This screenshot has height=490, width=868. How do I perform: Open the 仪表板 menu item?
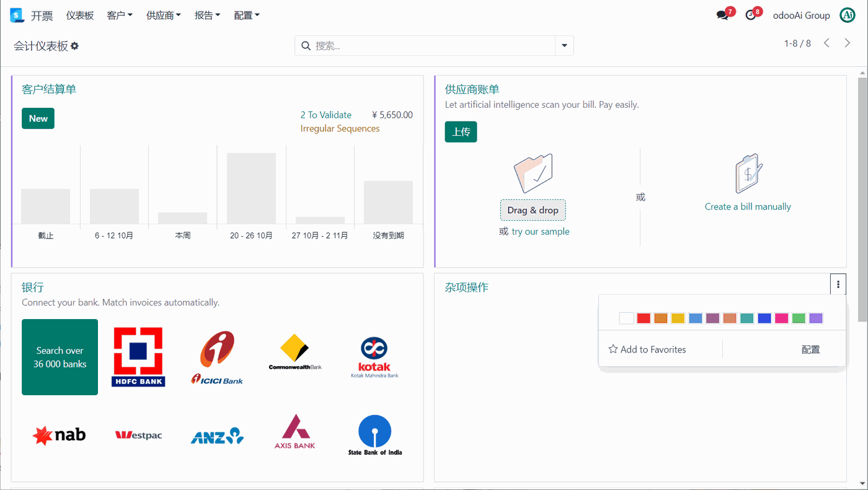pos(80,15)
